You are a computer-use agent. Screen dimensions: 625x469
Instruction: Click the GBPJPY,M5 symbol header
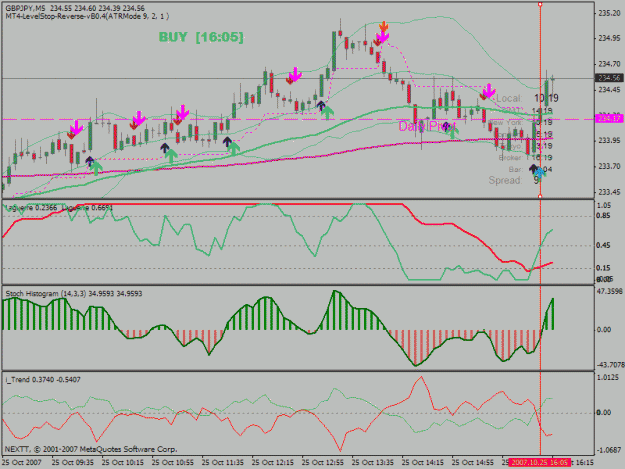pos(25,8)
